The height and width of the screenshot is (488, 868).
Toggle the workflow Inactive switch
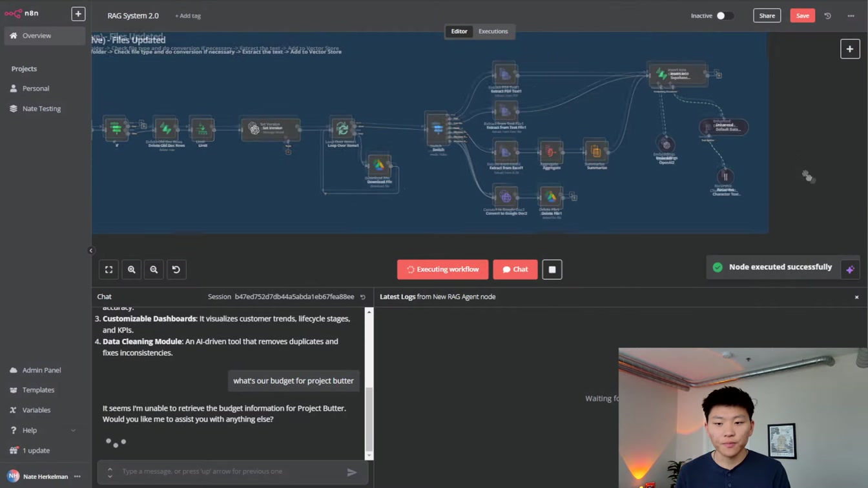[x=724, y=15]
